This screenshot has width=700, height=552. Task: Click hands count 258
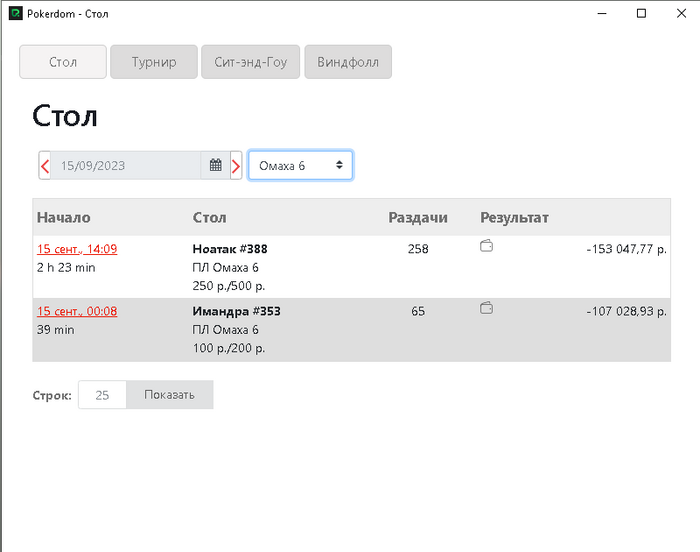coord(418,249)
